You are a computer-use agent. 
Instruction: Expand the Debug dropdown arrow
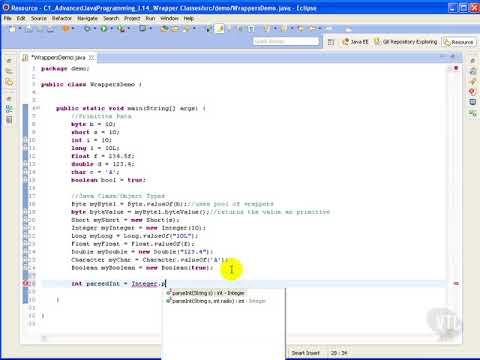click(95, 29)
